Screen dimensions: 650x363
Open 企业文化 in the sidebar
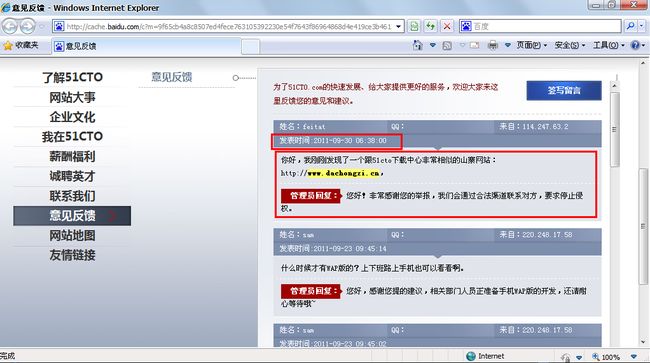(72, 117)
